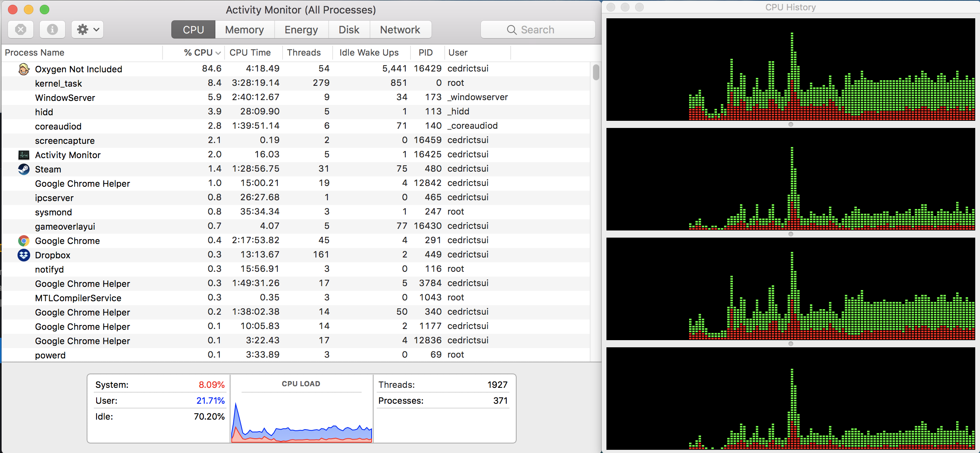Screen dimensions: 980x453
Task: Click the Steam icon in process list
Action: [24, 169]
